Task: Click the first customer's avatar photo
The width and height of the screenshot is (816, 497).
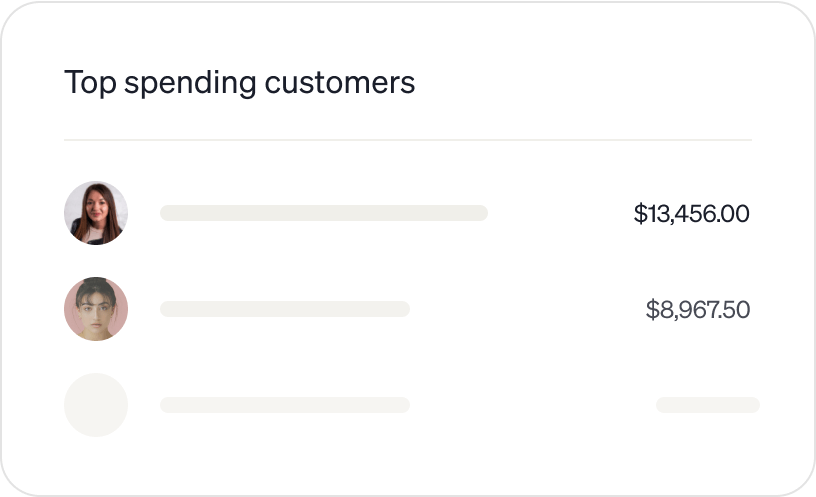Action: click(96, 213)
